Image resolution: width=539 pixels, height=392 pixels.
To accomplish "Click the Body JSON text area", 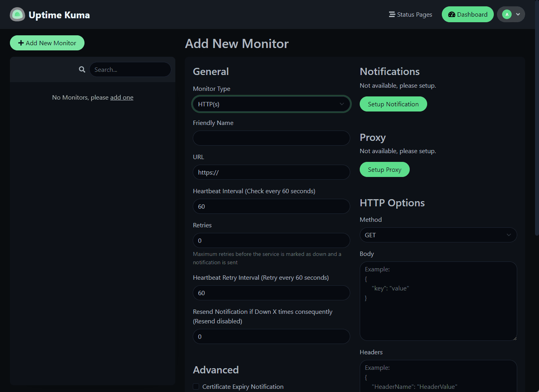I will tap(438, 301).
